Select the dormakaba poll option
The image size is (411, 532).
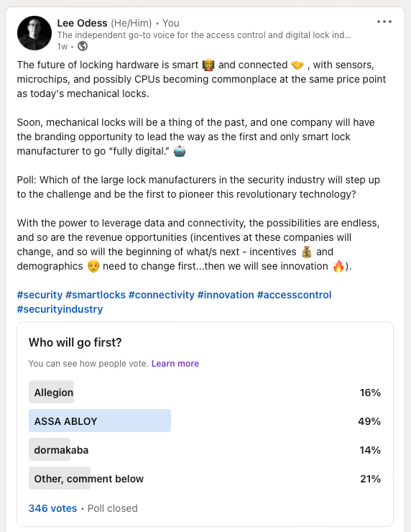(205, 449)
